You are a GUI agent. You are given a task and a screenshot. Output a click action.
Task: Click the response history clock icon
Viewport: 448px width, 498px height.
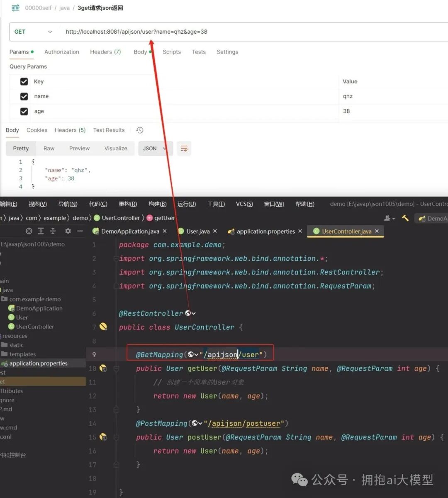point(140,130)
